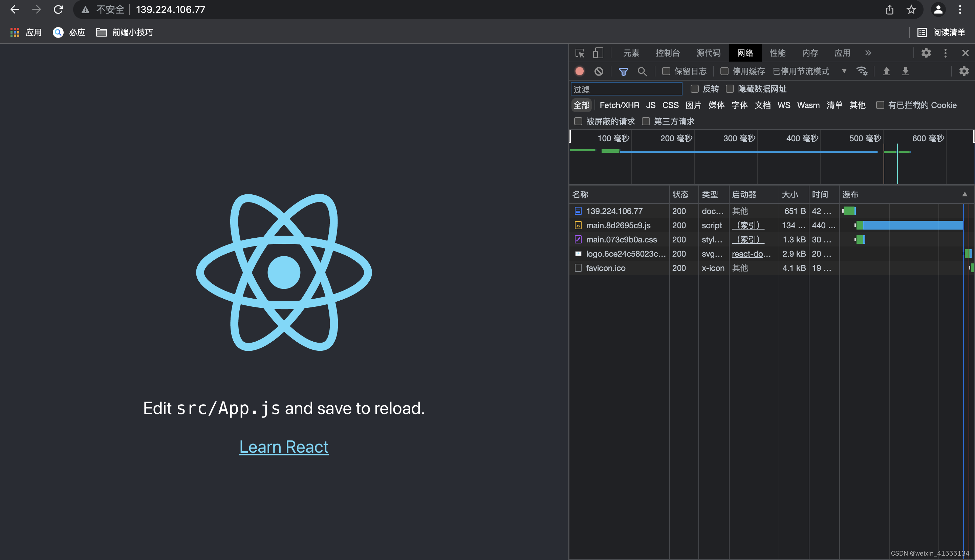Filter by JS requests
Viewport: 975px width, 560px height.
[651, 105]
